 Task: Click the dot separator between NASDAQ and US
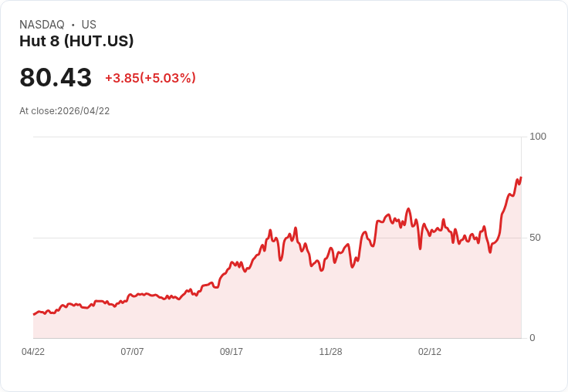[x=73, y=25]
